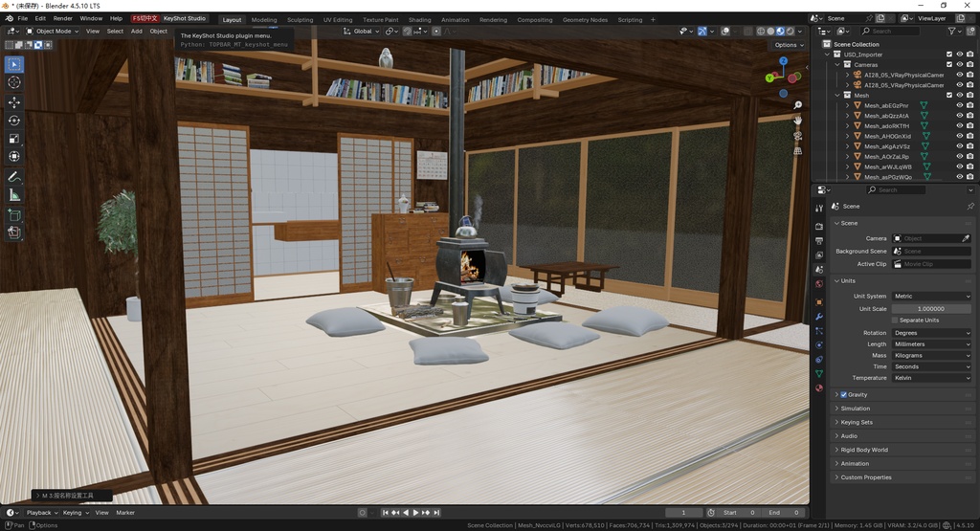Open the Output properties tab
This screenshot has height=531, width=980.
(819, 240)
